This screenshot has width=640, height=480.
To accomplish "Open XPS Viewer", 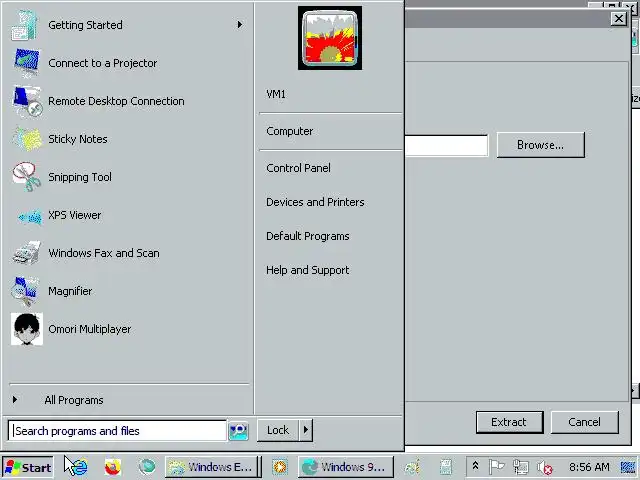I will (75, 215).
